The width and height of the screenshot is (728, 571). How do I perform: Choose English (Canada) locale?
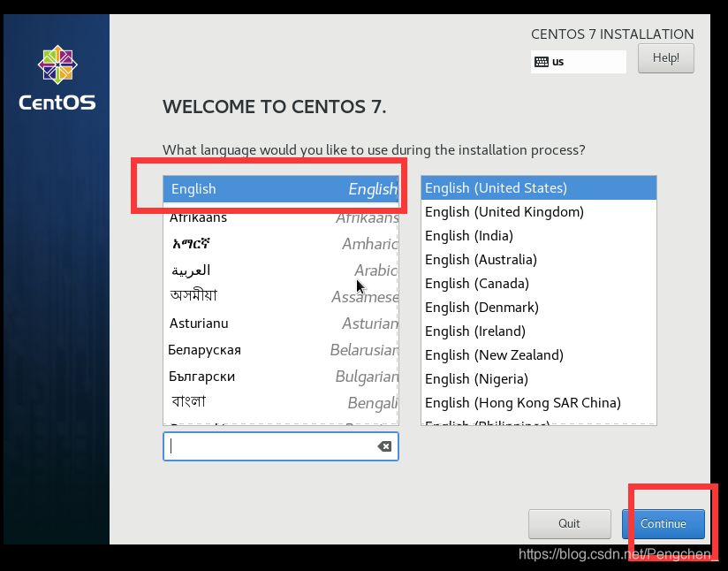click(539, 284)
